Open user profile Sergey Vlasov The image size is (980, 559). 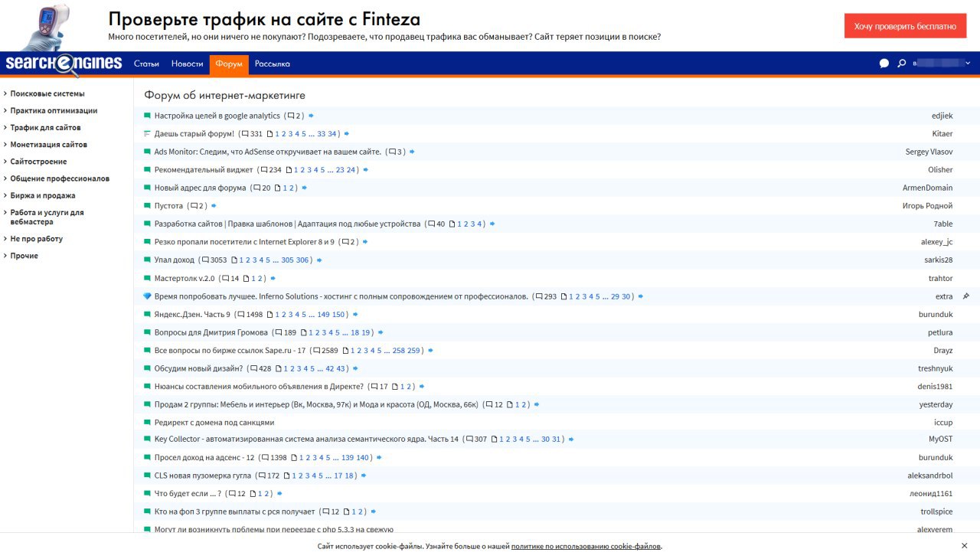tap(929, 152)
